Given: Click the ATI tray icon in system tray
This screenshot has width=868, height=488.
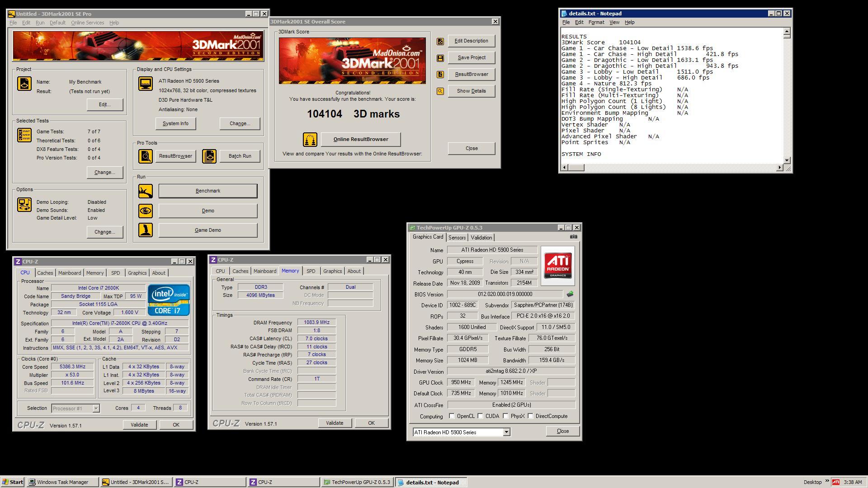Looking at the screenshot, I should pyautogui.click(x=836, y=482).
